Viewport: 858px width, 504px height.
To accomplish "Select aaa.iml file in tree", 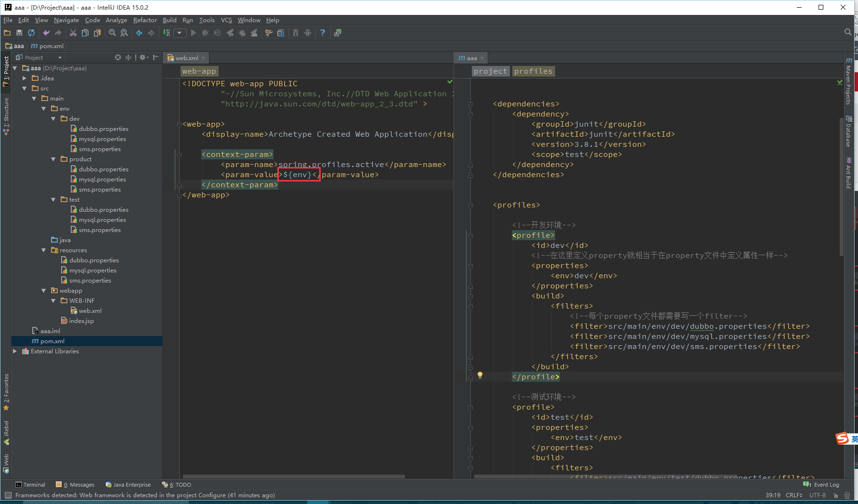I will tap(50, 331).
